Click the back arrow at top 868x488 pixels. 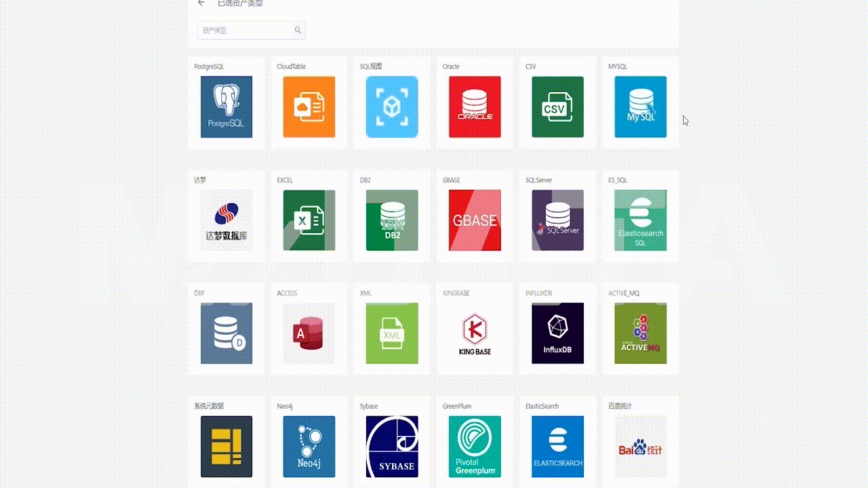point(201,3)
